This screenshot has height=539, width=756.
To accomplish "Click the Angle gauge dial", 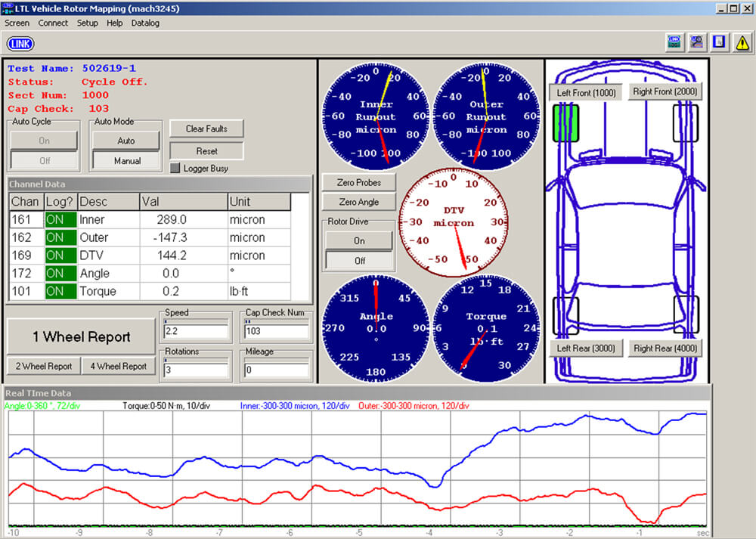I will click(x=376, y=328).
